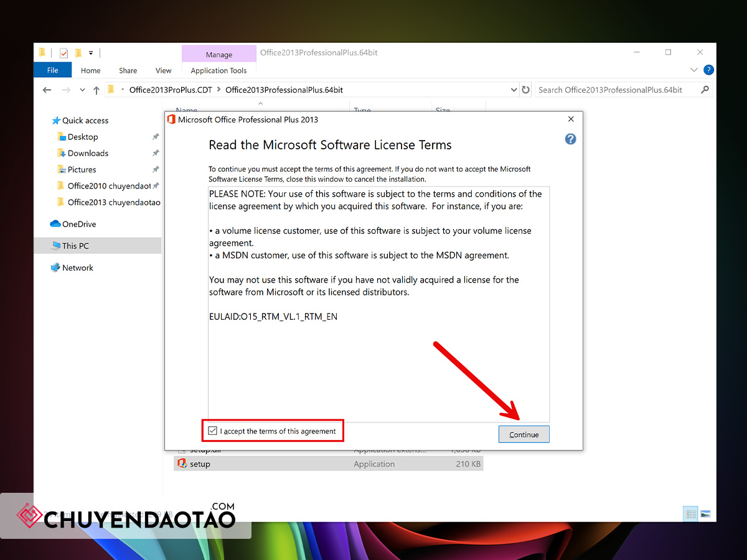This screenshot has height=560, width=747.
Task: Open Pictures in the navigation pane
Action: pos(76,169)
